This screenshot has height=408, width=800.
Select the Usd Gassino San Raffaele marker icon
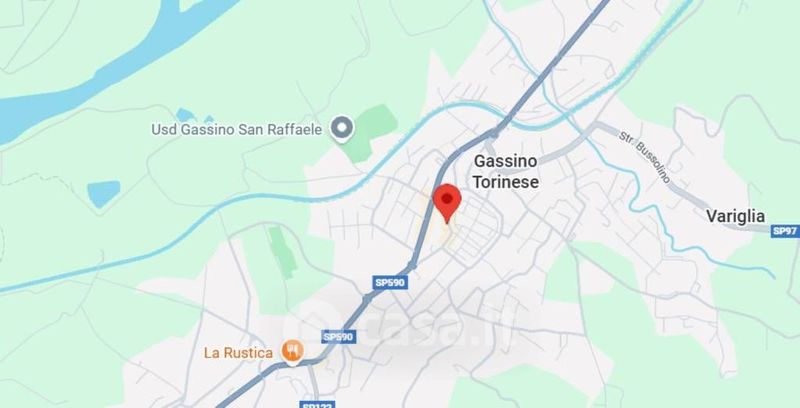point(341,128)
